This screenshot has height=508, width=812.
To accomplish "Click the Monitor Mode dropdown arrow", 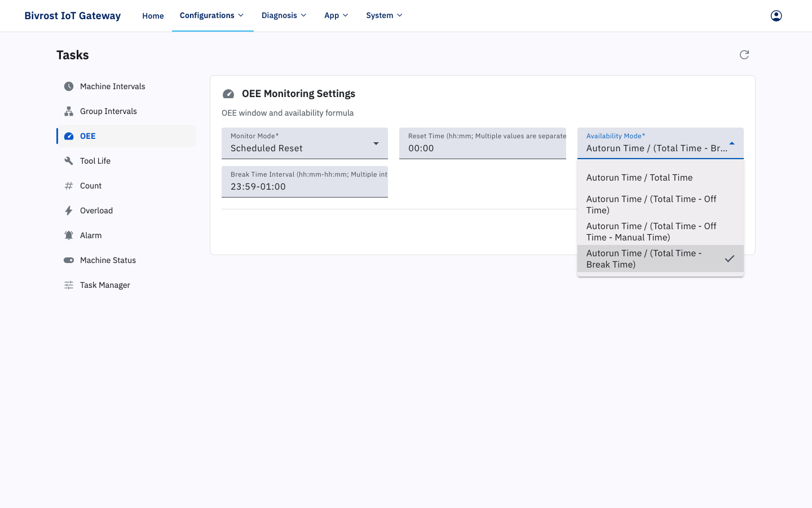I will [x=376, y=143].
